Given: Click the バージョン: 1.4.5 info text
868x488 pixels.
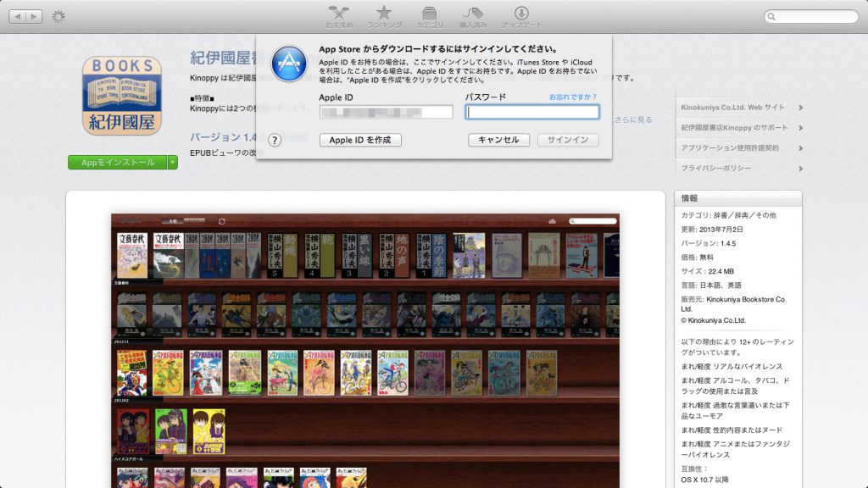Looking at the screenshot, I should pos(708,243).
